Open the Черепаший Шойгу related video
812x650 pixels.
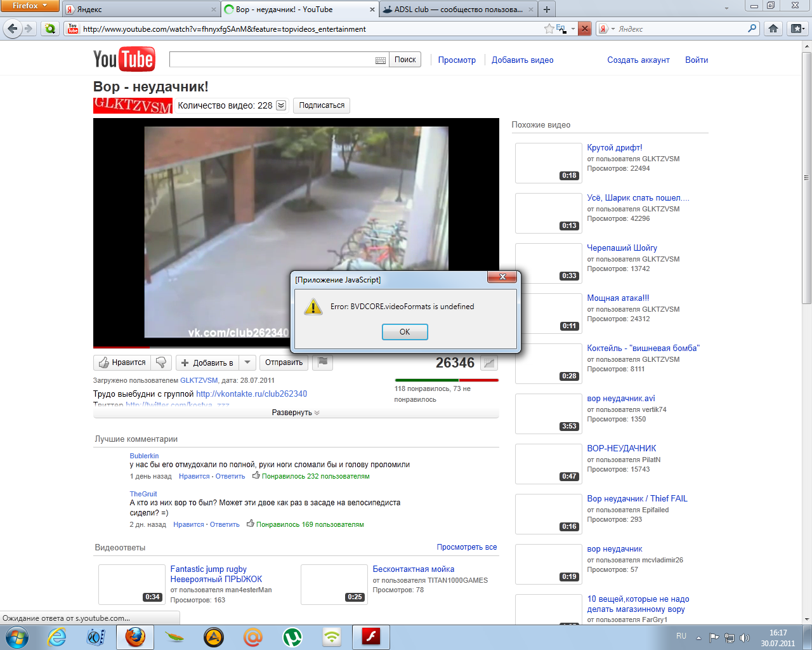(x=622, y=248)
